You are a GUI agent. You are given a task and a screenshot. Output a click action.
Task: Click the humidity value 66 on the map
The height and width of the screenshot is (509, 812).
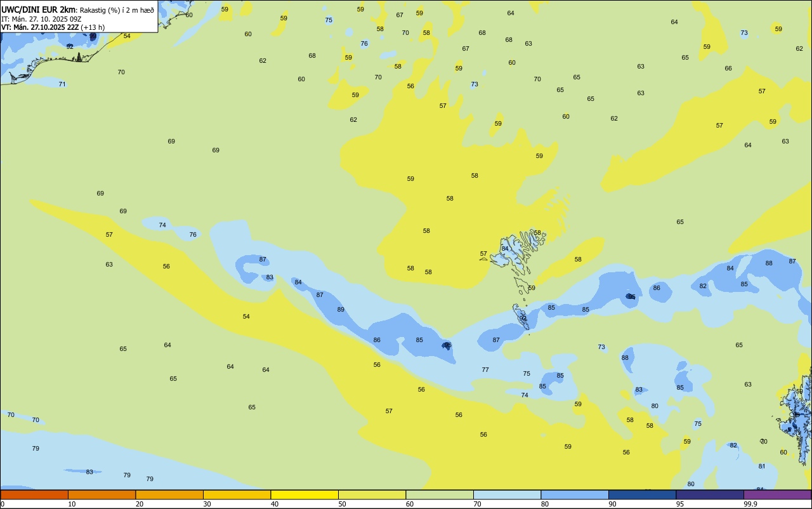[x=728, y=69]
